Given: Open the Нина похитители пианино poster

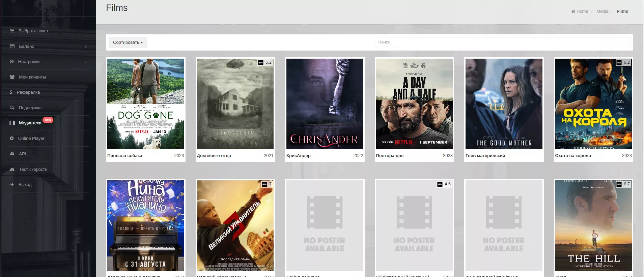Looking at the screenshot, I should pos(146,225).
